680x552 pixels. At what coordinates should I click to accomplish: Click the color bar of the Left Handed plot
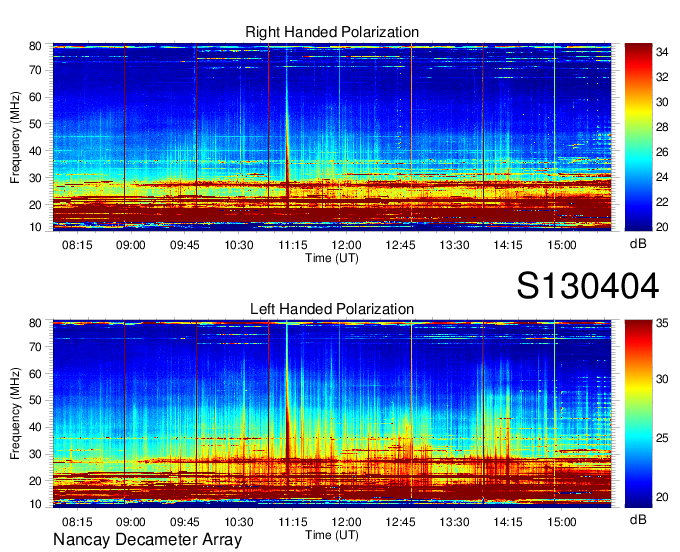pyautogui.click(x=638, y=414)
